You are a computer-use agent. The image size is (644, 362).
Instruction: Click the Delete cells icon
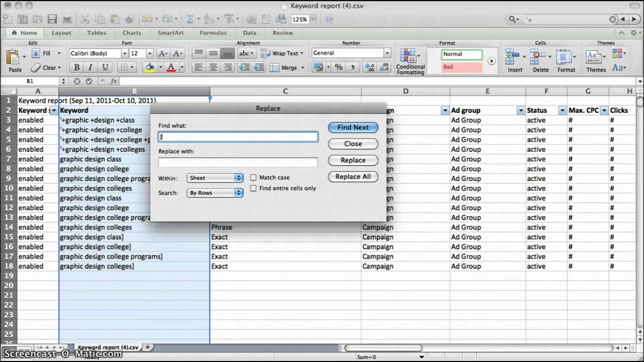point(538,57)
